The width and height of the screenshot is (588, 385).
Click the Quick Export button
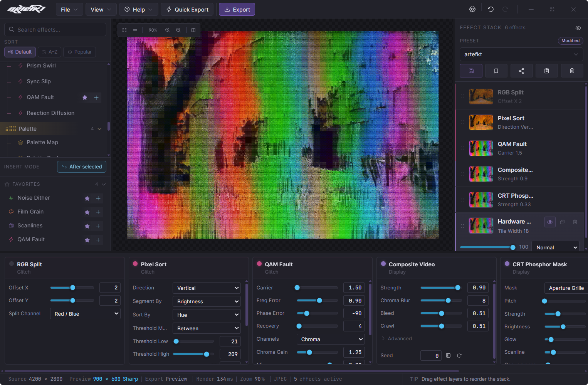(x=187, y=9)
